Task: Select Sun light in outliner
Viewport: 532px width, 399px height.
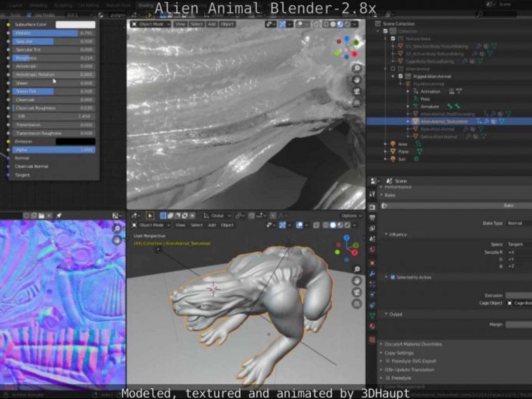Action: [x=402, y=159]
